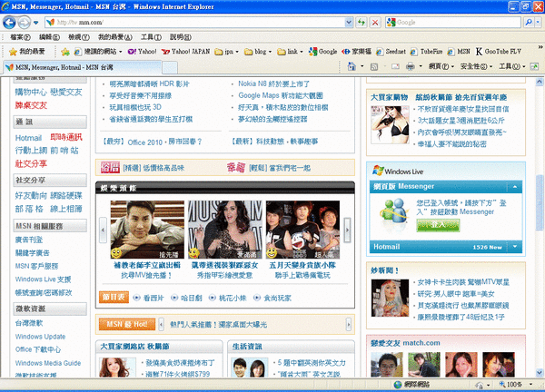Expand the address bar URL dropdown

click(x=349, y=22)
